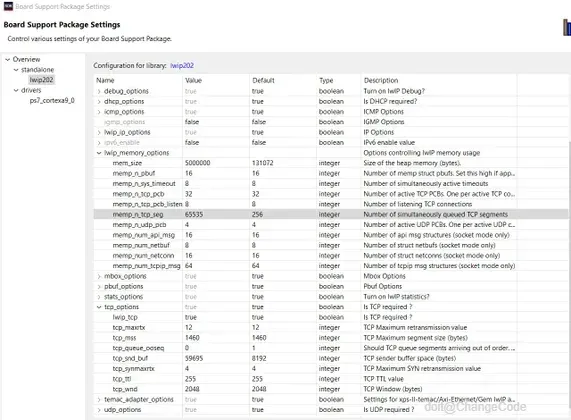The width and height of the screenshot is (571, 420).
Task: Edit the mem_size value field
Action: click(x=216, y=163)
